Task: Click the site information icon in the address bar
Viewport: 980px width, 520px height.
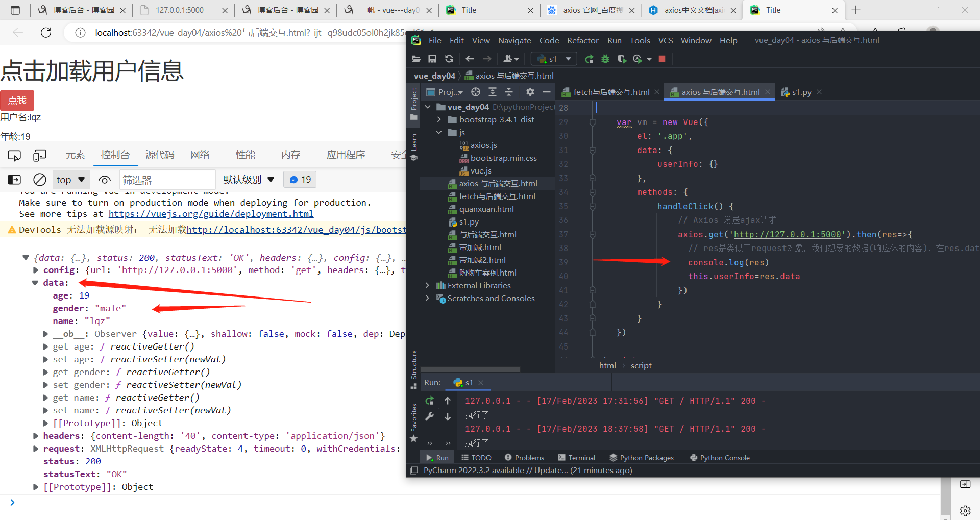Action: [x=80, y=33]
